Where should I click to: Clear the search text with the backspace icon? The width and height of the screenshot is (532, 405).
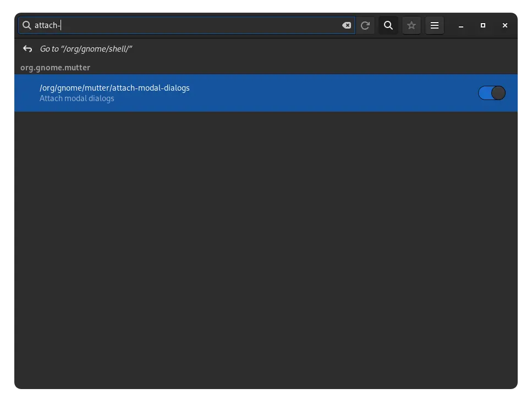(347, 25)
